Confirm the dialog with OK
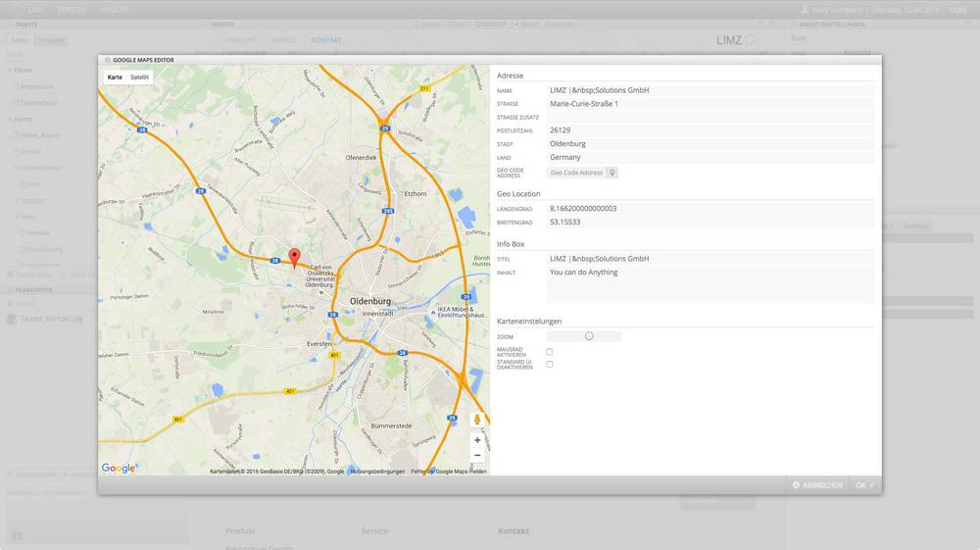 865,485
